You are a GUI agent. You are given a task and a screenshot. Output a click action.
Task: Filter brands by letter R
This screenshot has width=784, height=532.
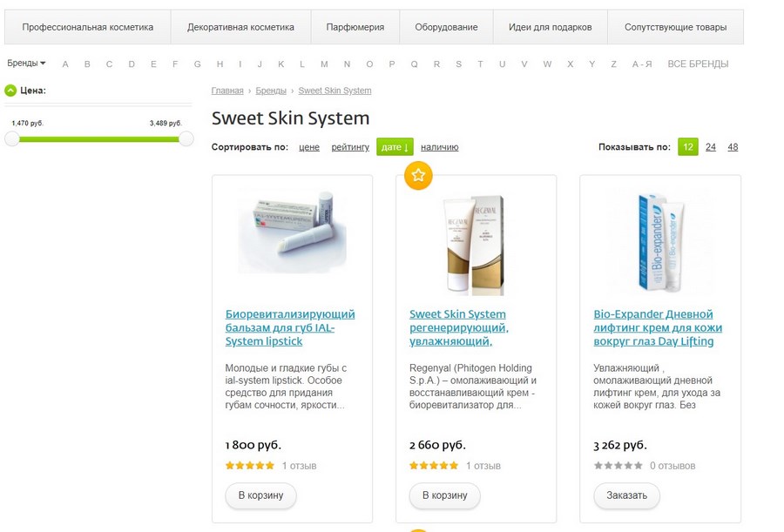coord(436,64)
